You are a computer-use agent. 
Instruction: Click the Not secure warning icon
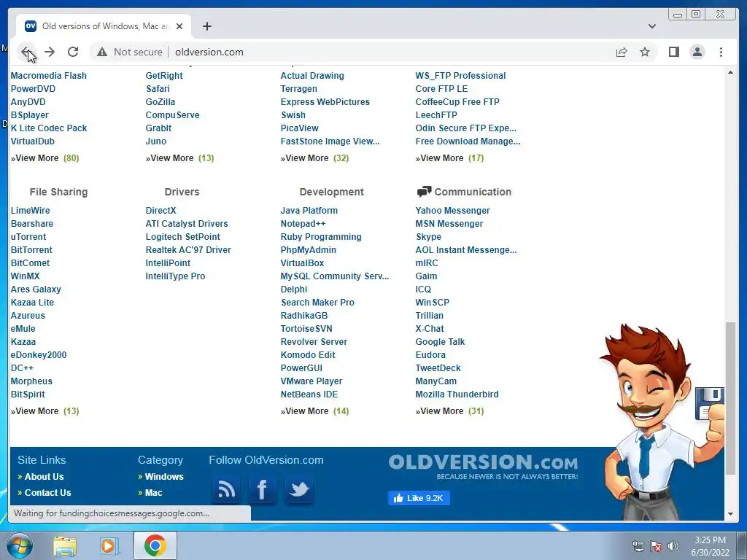102,52
